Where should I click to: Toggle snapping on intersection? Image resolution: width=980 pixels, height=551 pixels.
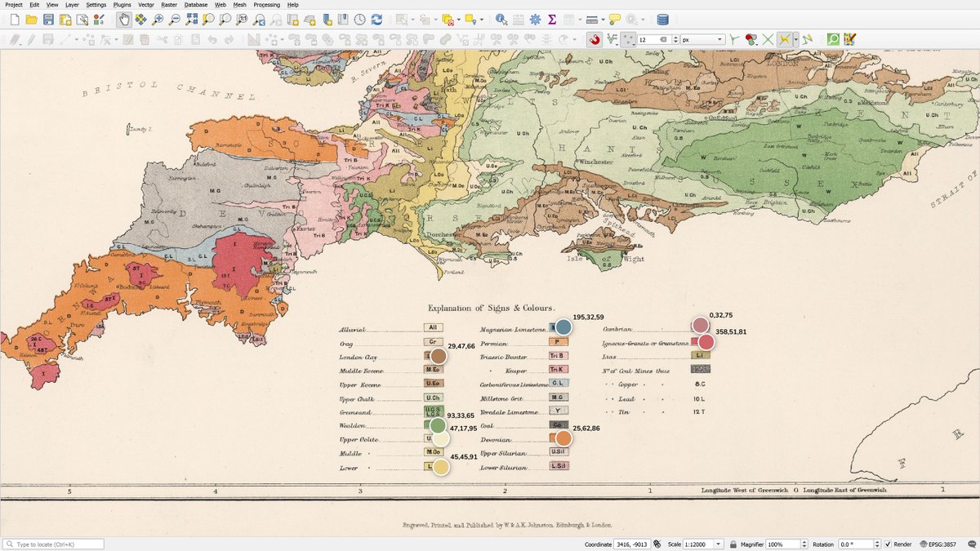768,39
